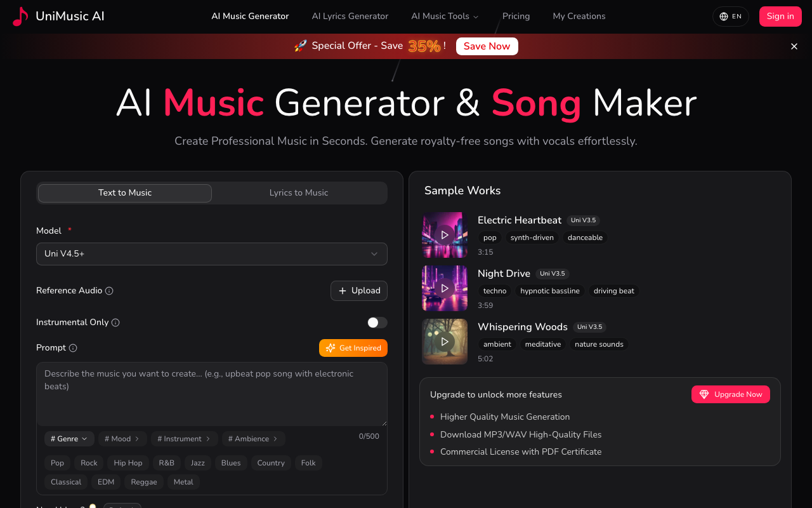Select the Classical genre tag

pyautogui.click(x=66, y=482)
